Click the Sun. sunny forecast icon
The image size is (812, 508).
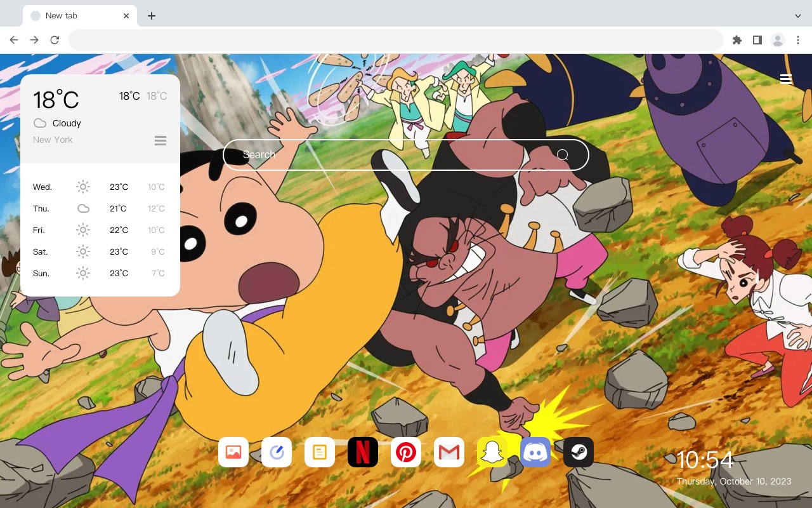pos(83,273)
